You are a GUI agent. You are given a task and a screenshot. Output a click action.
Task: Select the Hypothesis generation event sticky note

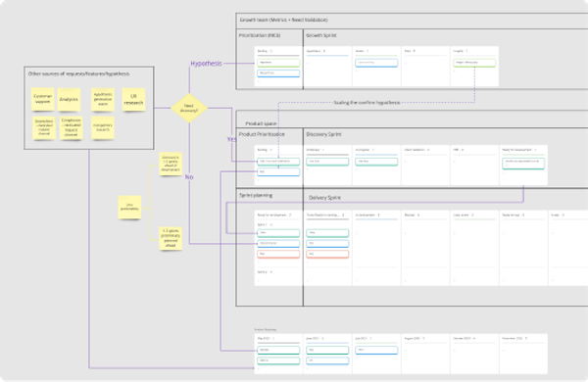pos(103,99)
